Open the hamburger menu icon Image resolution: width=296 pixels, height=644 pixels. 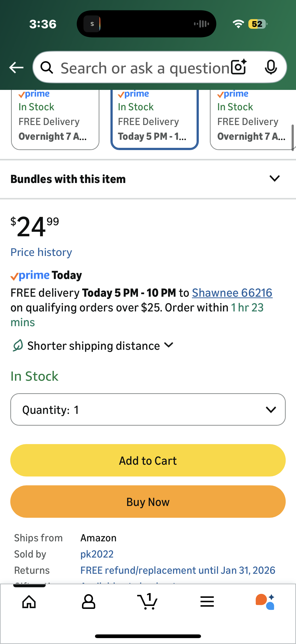(x=207, y=602)
